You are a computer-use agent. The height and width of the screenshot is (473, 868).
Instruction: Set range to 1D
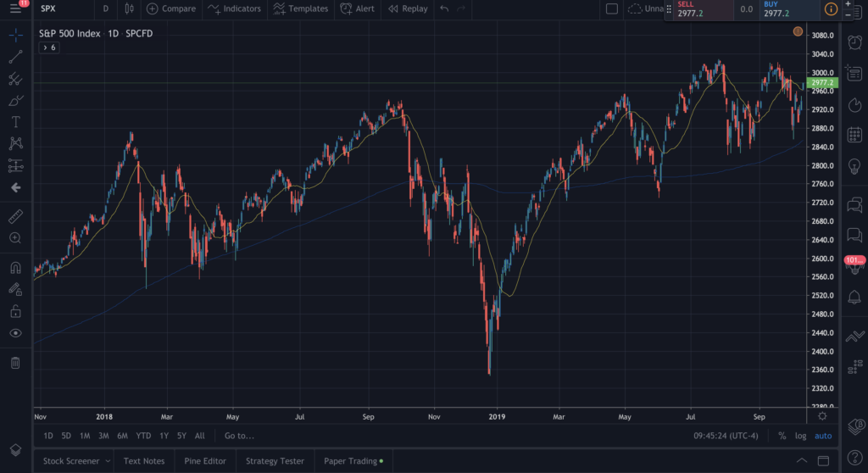click(48, 436)
